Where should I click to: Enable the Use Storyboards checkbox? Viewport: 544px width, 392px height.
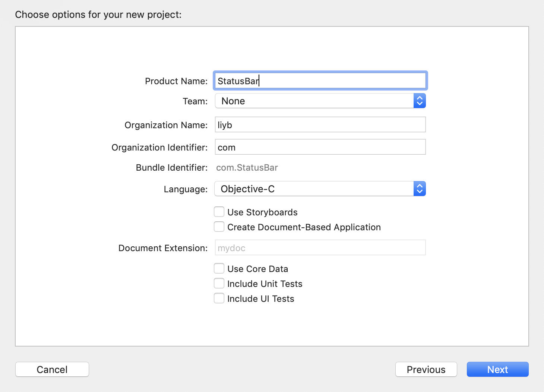click(219, 212)
